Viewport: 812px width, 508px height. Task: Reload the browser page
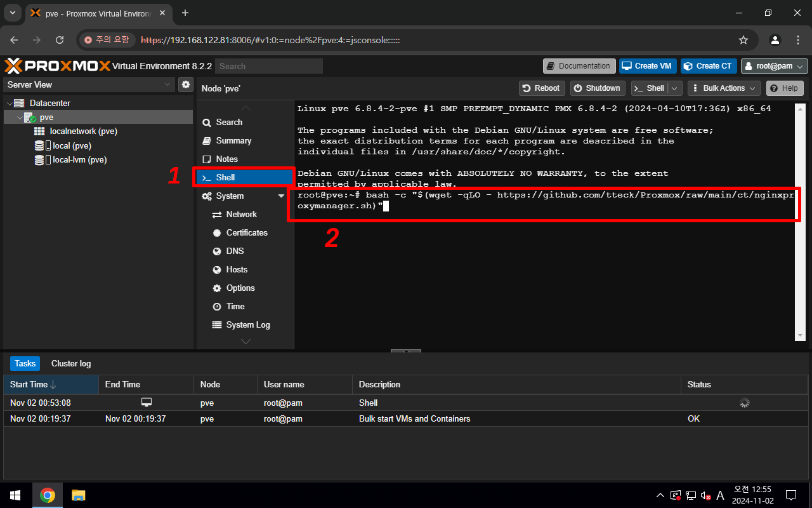click(60, 40)
